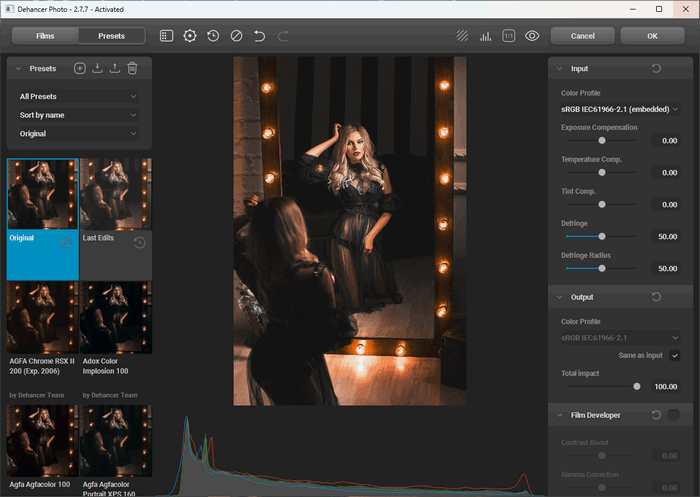Click the 1:1 zoom icon
Viewport: 700px width, 497px height.
pyautogui.click(x=509, y=36)
